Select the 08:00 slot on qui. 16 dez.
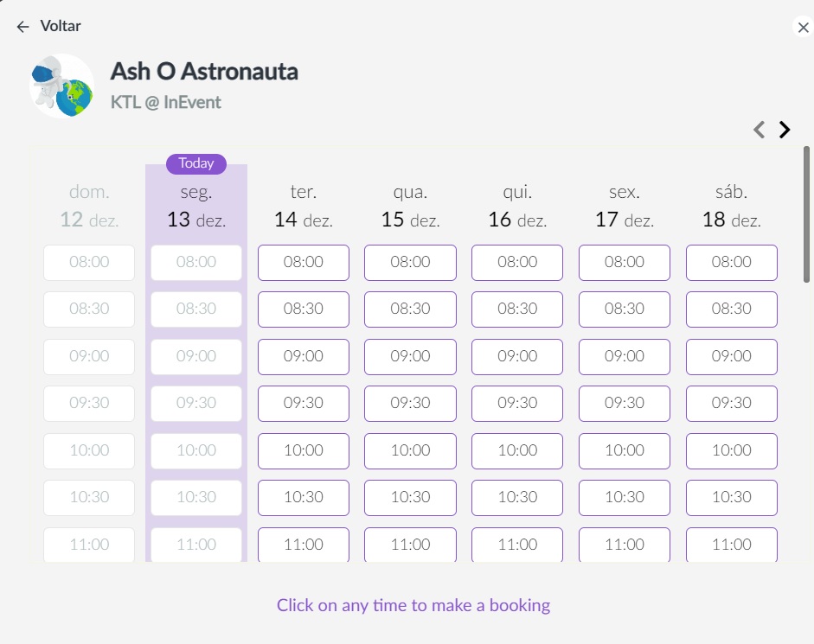Image resolution: width=814 pixels, height=644 pixels. click(x=517, y=263)
